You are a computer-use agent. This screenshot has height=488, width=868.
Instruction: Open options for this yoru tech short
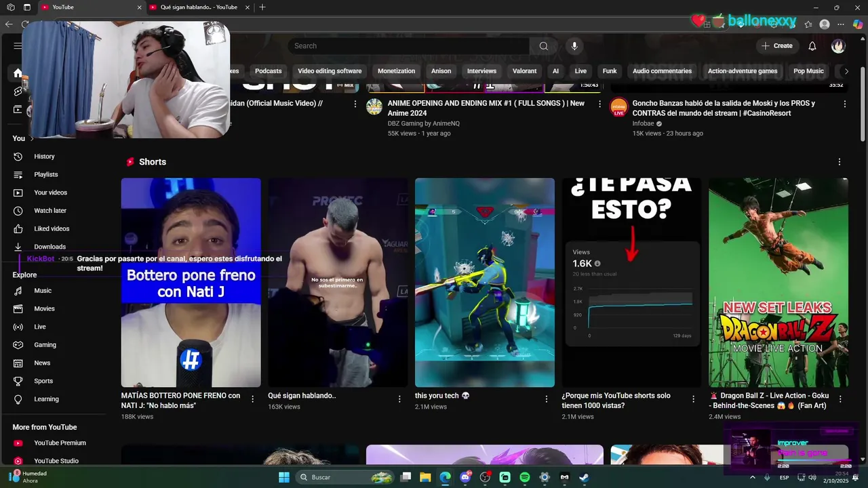547,399
